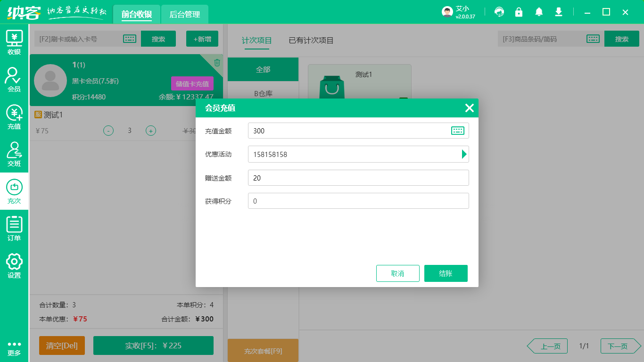Viewport: 644px width, 362px height.
Task: Switch to 已有计次项目 tab
Action: (311, 41)
